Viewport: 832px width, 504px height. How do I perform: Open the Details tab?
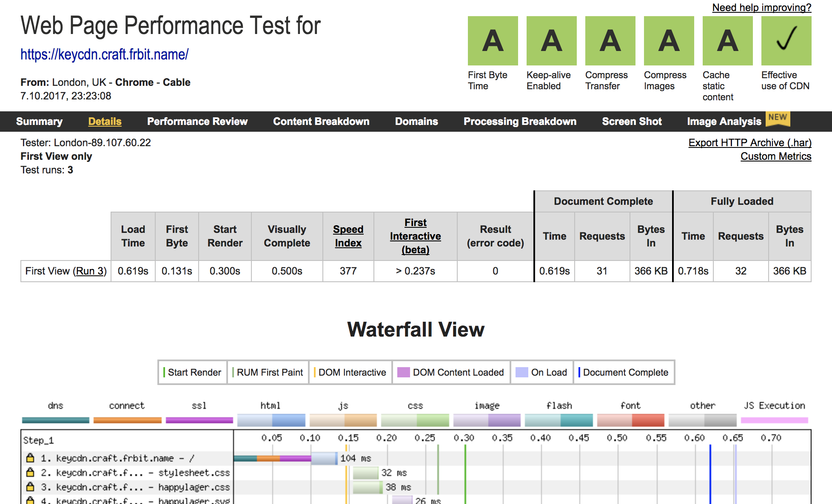(x=105, y=122)
